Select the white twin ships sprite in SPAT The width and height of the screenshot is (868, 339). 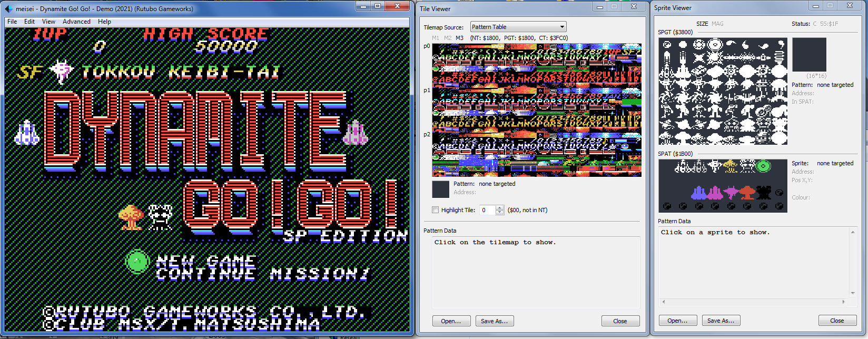pos(683,166)
